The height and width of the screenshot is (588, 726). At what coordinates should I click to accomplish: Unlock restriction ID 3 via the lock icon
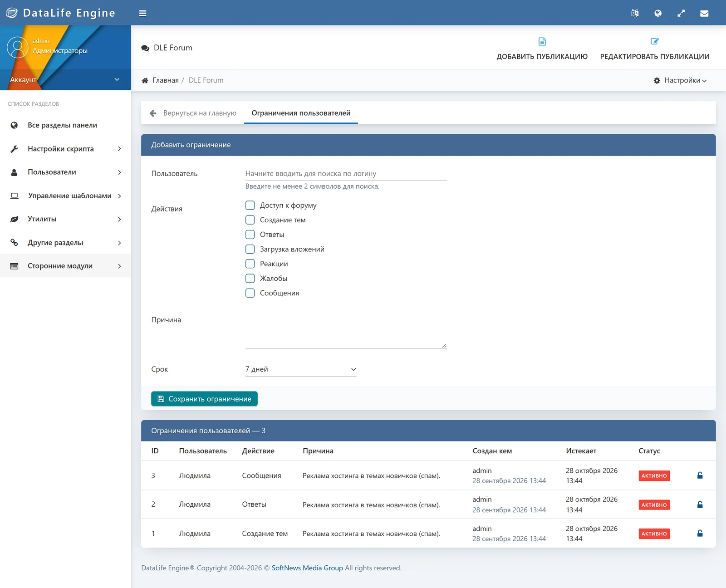point(700,475)
